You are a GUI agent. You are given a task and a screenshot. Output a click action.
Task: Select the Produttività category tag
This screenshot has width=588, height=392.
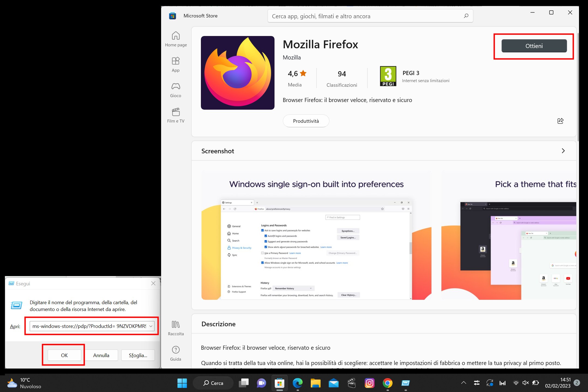[306, 121]
